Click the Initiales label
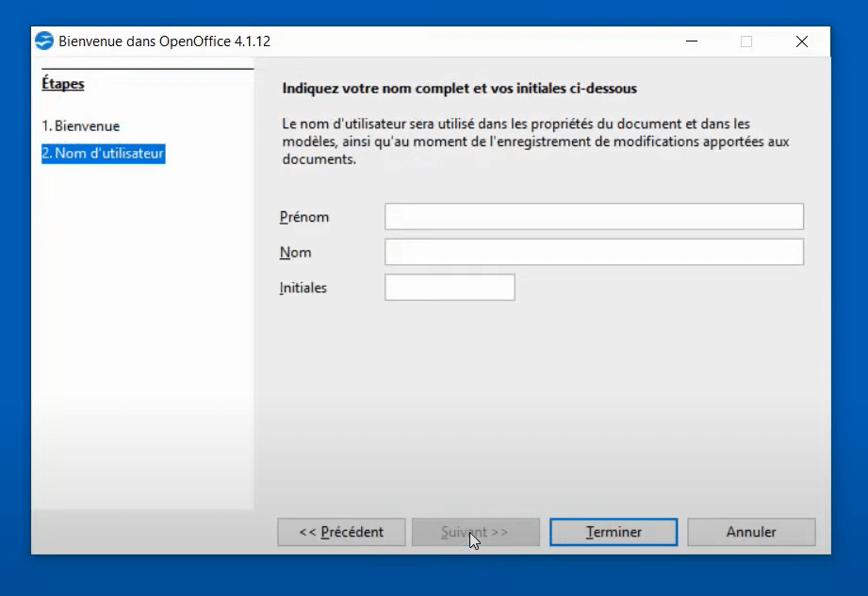 point(303,288)
